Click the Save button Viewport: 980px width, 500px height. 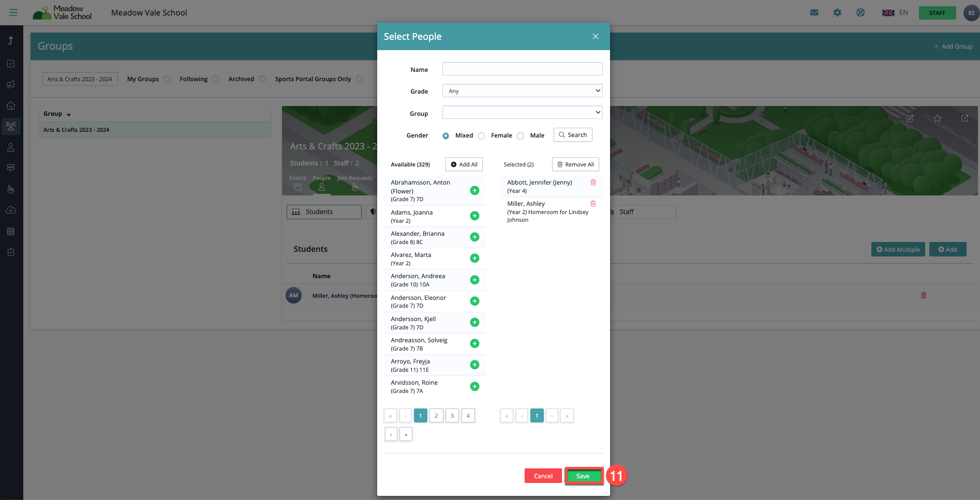(x=583, y=476)
